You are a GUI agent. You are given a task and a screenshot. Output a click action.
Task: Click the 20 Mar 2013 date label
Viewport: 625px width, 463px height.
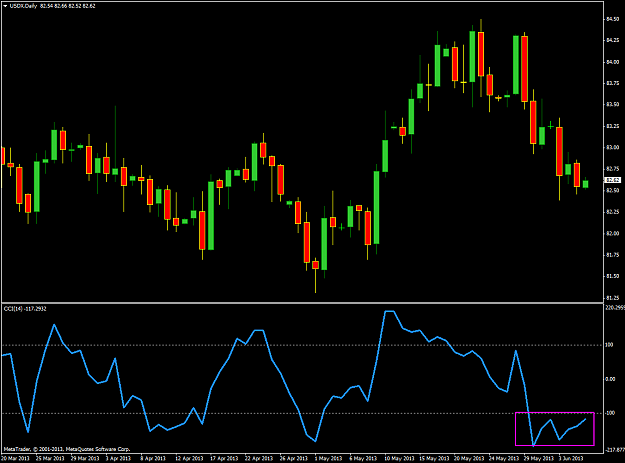[x=16, y=459]
